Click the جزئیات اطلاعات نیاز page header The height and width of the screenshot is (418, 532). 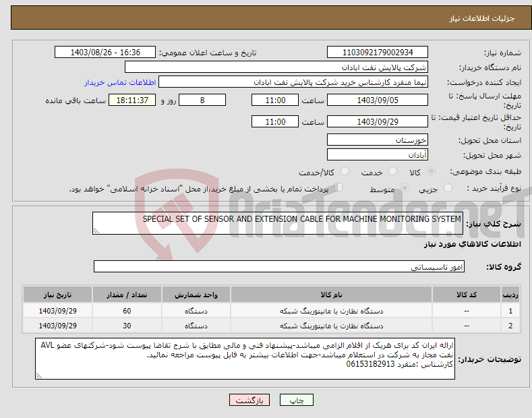pyautogui.click(x=482, y=18)
